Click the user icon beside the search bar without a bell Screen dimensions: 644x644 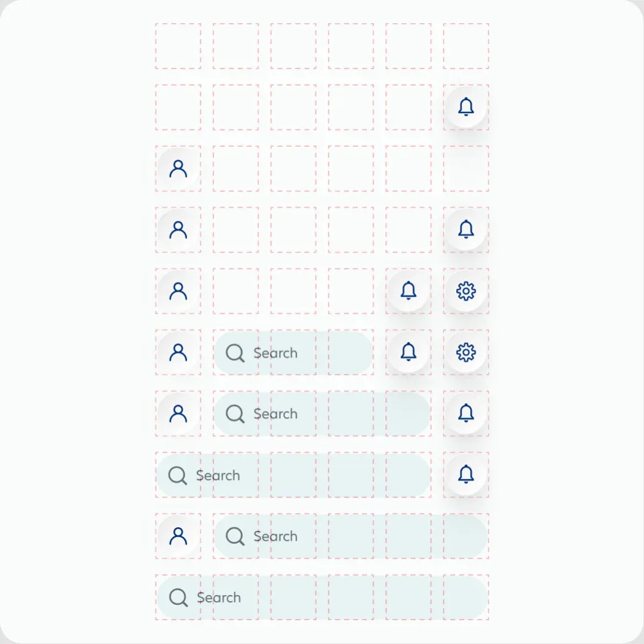point(178,536)
